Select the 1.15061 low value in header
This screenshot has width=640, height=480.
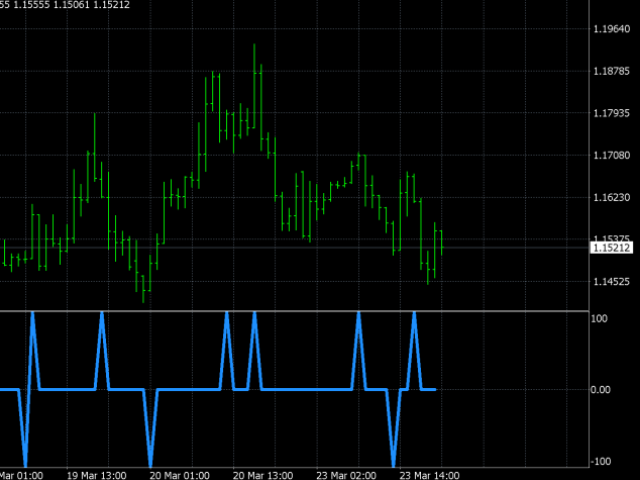pos(71,5)
